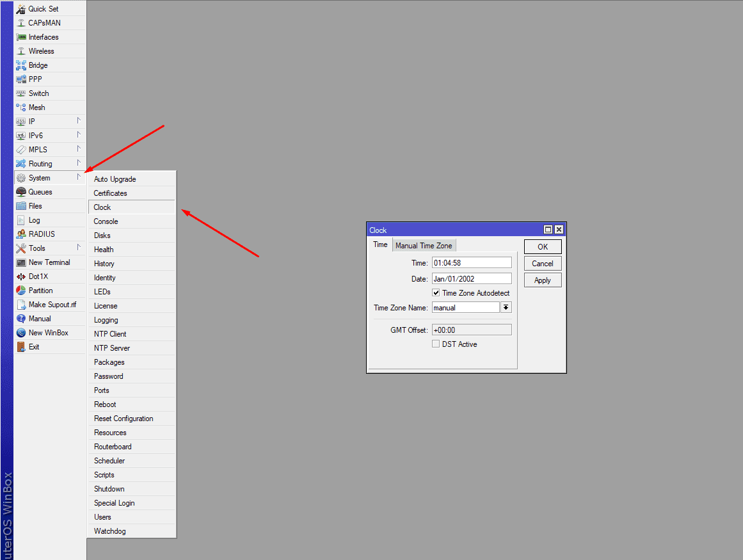Image resolution: width=743 pixels, height=560 pixels.
Task: Open Queues using the tree icon
Action: (21, 192)
